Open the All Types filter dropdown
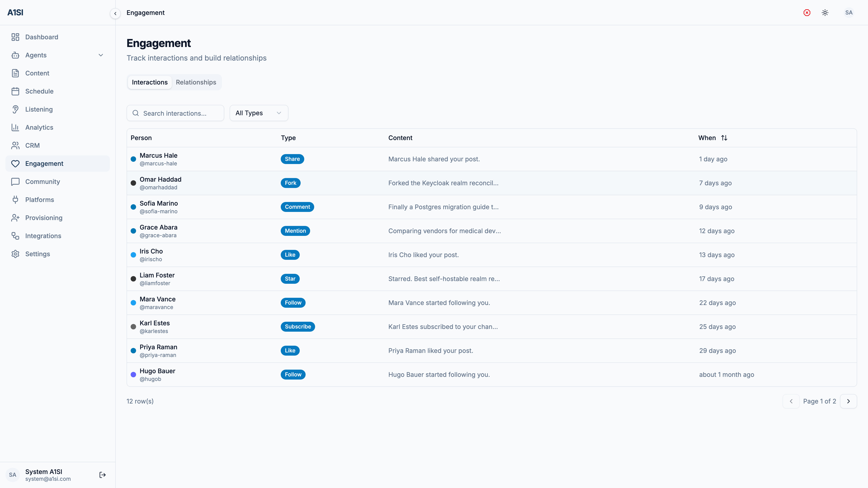This screenshot has height=488, width=868. point(259,113)
